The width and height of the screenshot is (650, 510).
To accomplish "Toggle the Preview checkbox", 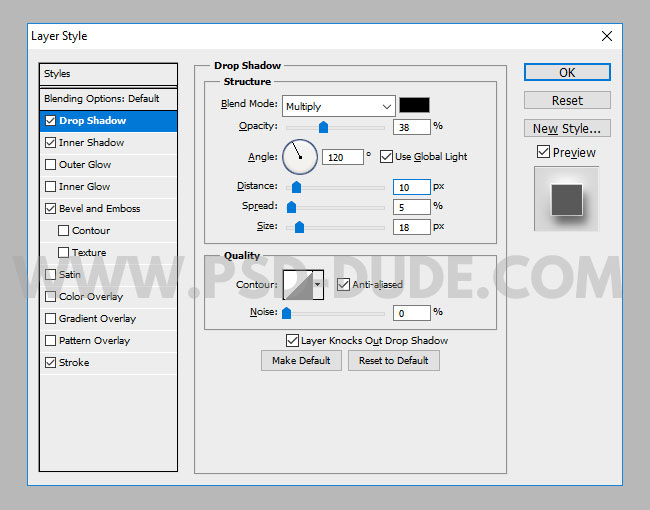I will point(543,152).
